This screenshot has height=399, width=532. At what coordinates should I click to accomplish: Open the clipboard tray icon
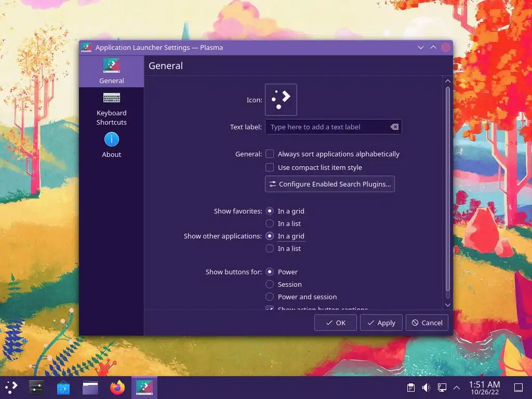pos(411,388)
